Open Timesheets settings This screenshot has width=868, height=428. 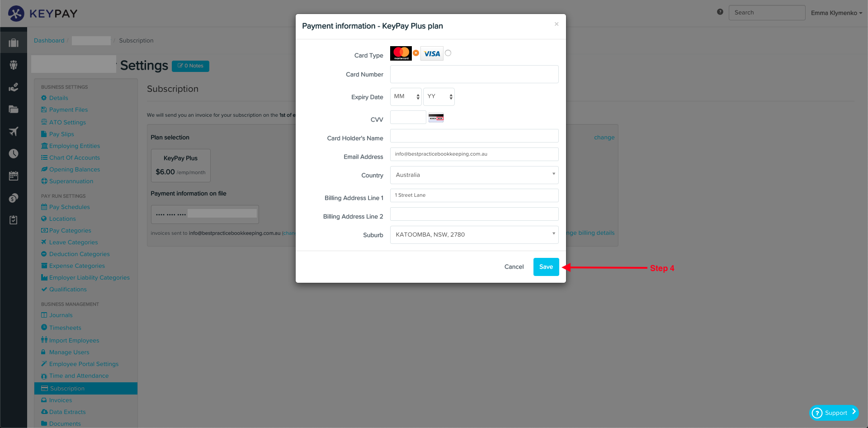[x=65, y=328]
